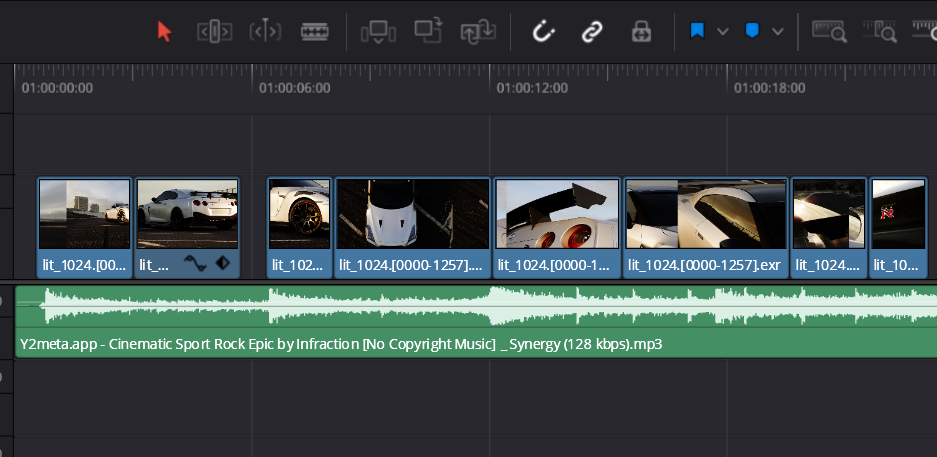Open the Marker color dropdown arrow
This screenshot has width=937, height=457.
[778, 32]
